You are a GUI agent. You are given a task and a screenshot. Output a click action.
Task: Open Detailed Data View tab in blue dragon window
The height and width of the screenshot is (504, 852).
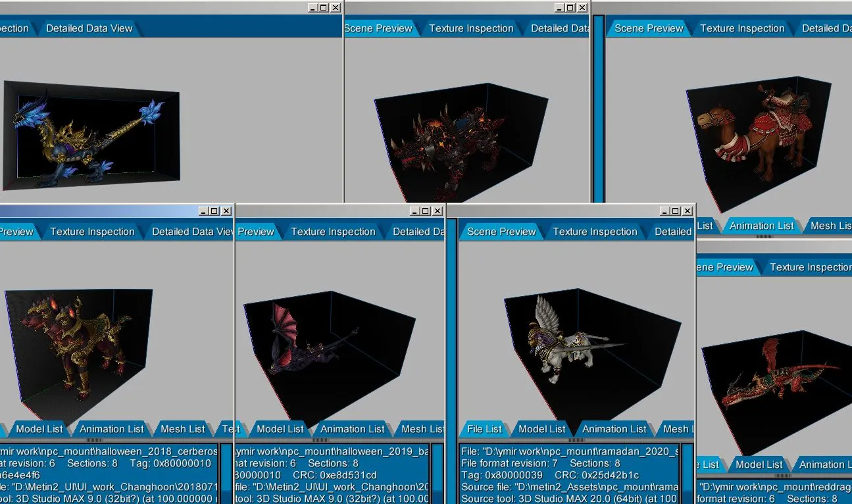pyautogui.click(x=89, y=28)
